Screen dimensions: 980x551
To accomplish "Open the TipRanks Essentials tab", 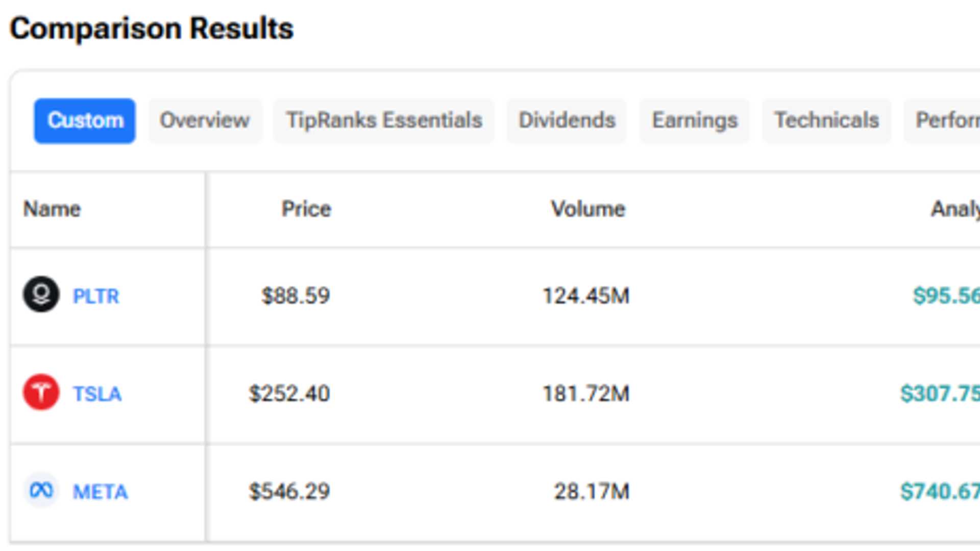I will coord(384,120).
